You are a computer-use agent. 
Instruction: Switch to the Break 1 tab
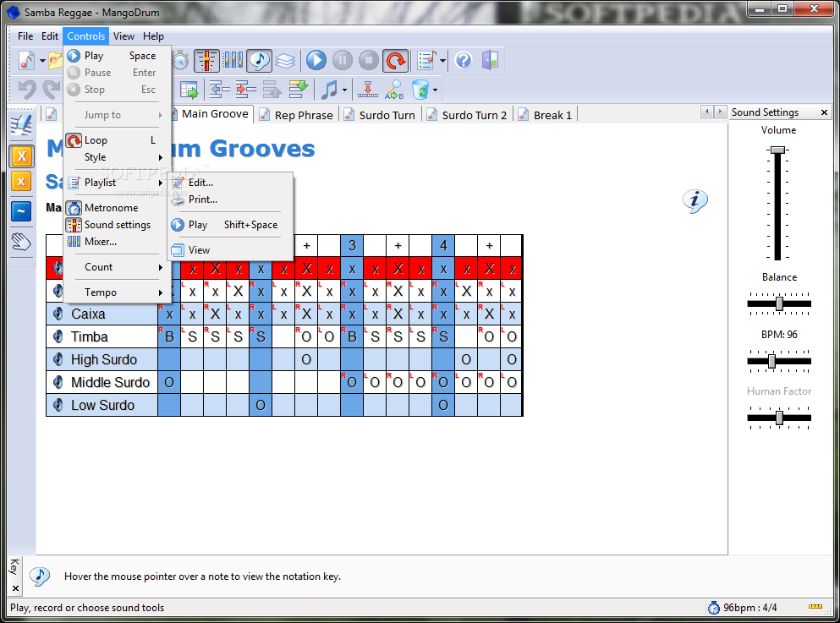point(546,115)
